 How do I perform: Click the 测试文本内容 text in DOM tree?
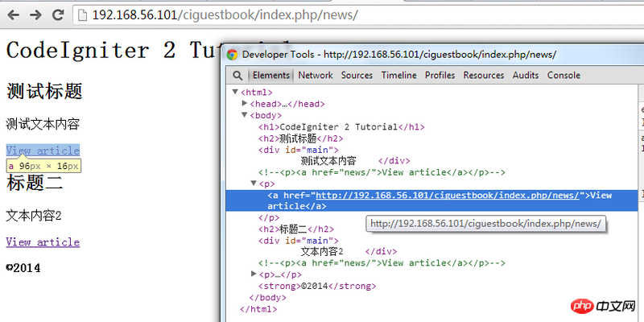(x=328, y=161)
